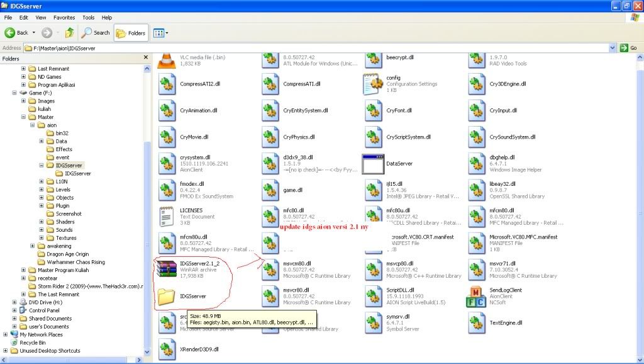Toggle the Folders pane button
Viewport: 644px width, 364px height.
(x=131, y=33)
